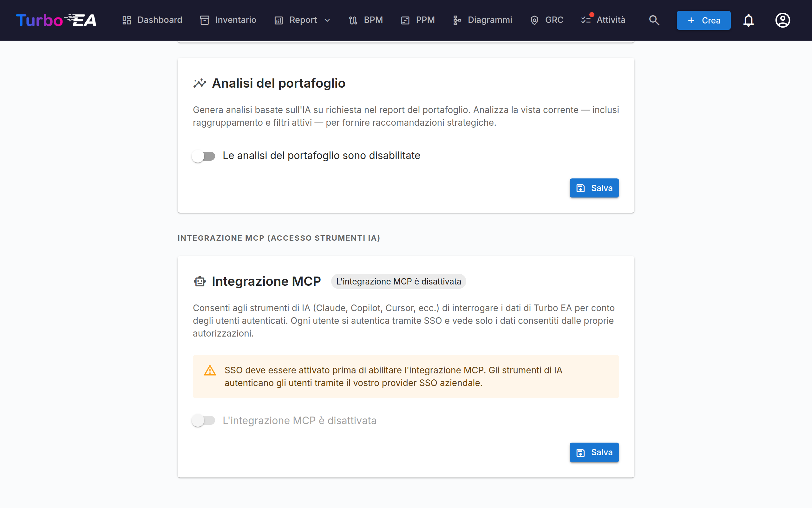Expand the Report dropdown chevron
Image resolution: width=812 pixels, height=508 pixels.
click(x=327, y=20)
